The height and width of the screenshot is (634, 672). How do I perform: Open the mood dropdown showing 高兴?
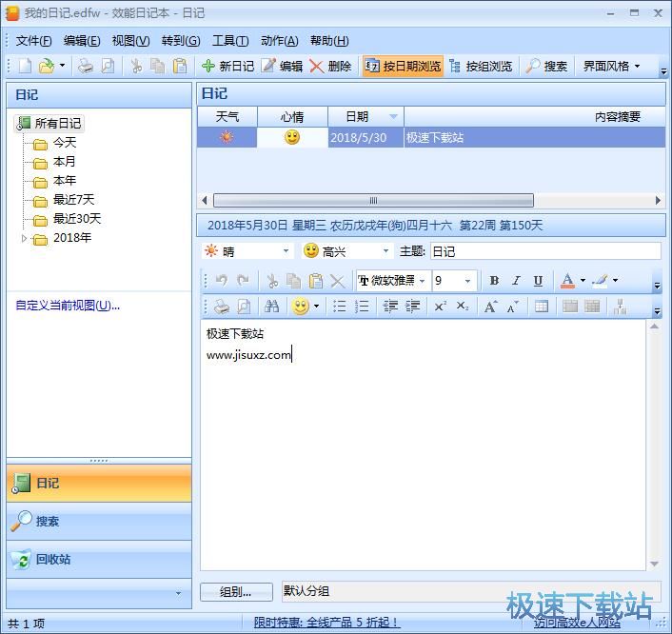click(385, 251)
